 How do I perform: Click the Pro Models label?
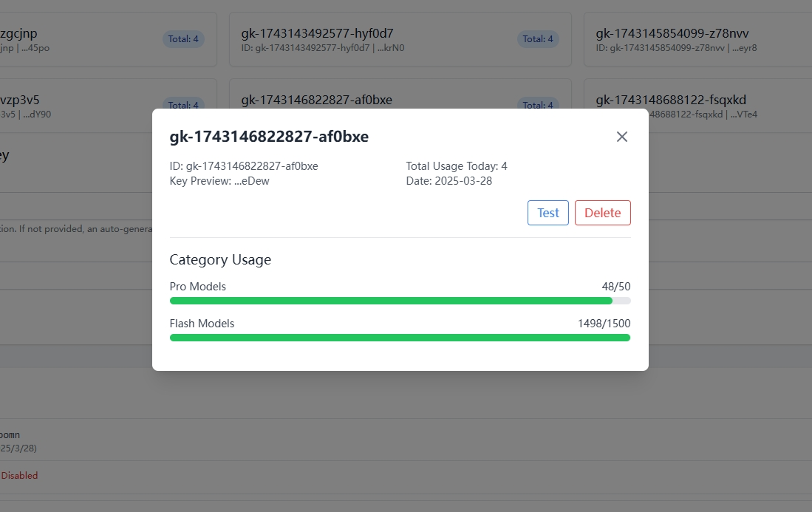tap(197, 286)
